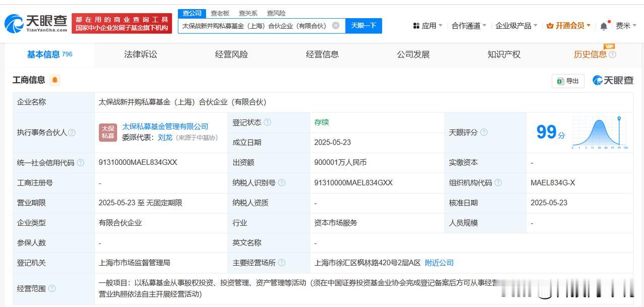
Task: Switch to the 经营信息 tab
Action: 323,54
